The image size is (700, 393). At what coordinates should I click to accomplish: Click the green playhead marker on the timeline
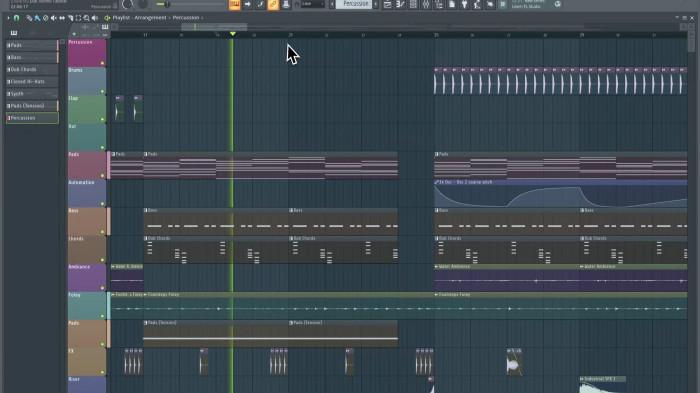pos(233,34)
